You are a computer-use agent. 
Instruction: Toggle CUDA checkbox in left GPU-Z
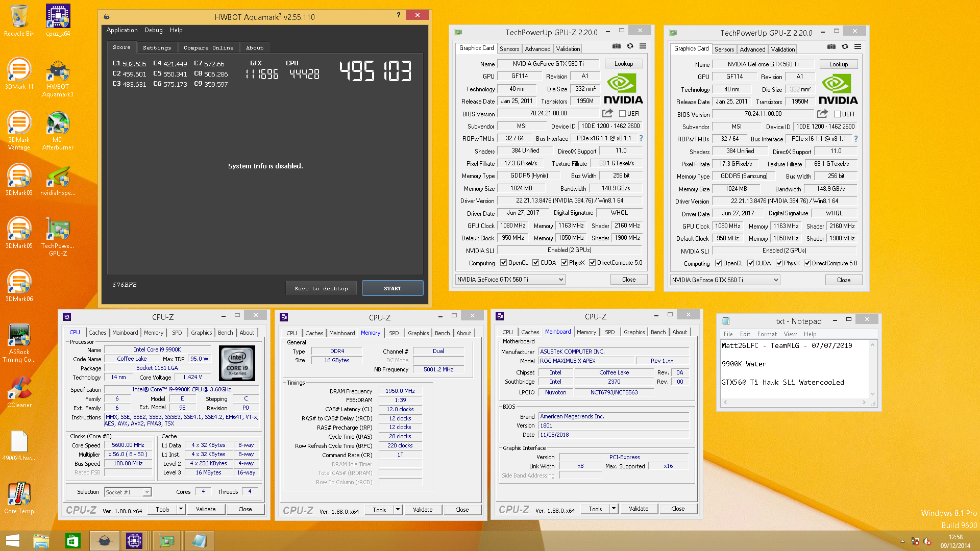pyautogui.click(x=536, y=263)
